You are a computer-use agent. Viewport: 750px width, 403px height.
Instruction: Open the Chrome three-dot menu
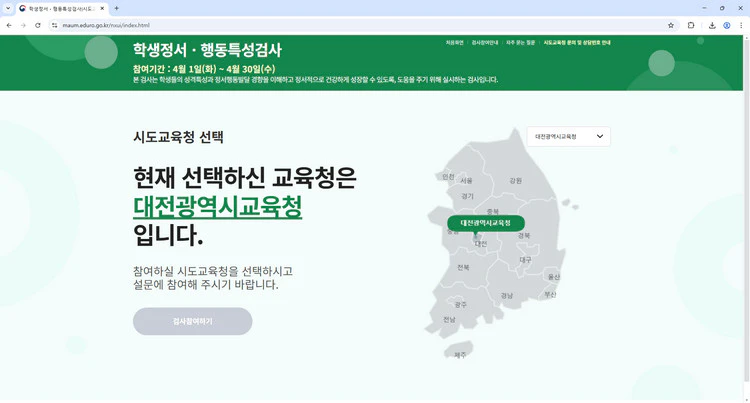tap(741, 25)
